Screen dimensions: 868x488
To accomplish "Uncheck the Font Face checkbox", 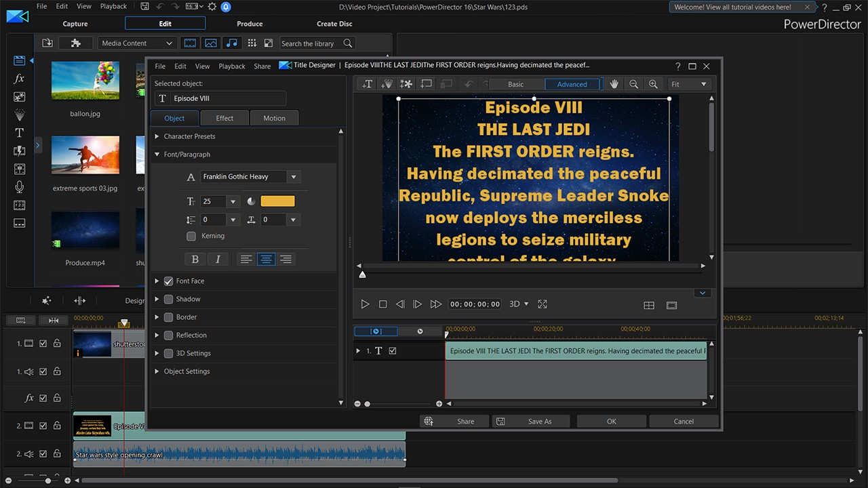I will (x=169, y=281).
